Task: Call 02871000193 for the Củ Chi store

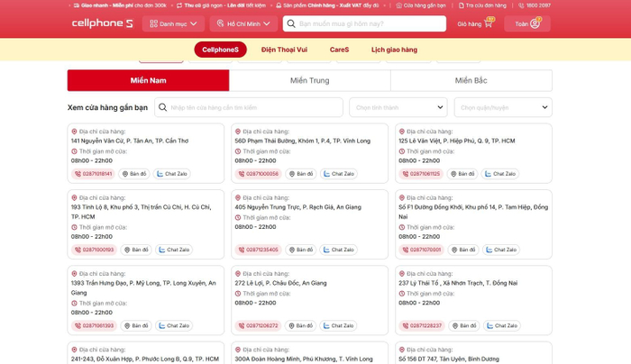Action: pyautogui.click(x=94, y=250)
